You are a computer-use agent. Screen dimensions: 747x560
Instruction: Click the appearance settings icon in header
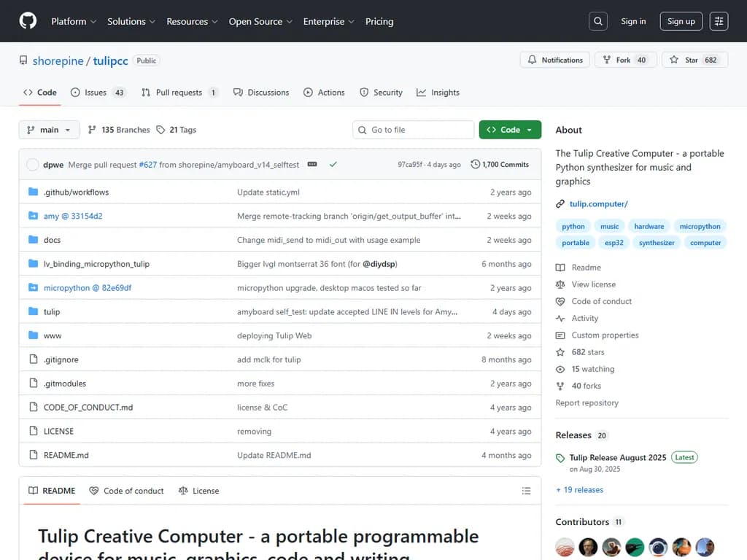tap(719, 21)
